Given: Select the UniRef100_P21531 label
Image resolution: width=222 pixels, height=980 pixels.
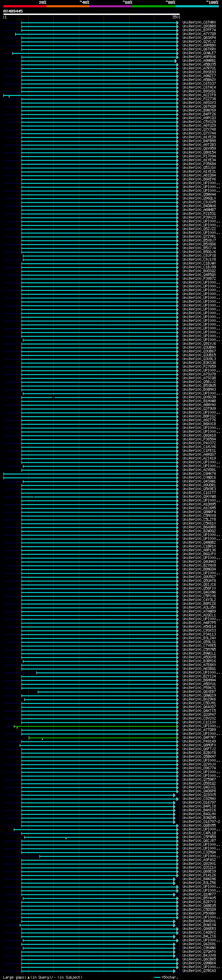Looking at the screenshot, I should point(199,213).
